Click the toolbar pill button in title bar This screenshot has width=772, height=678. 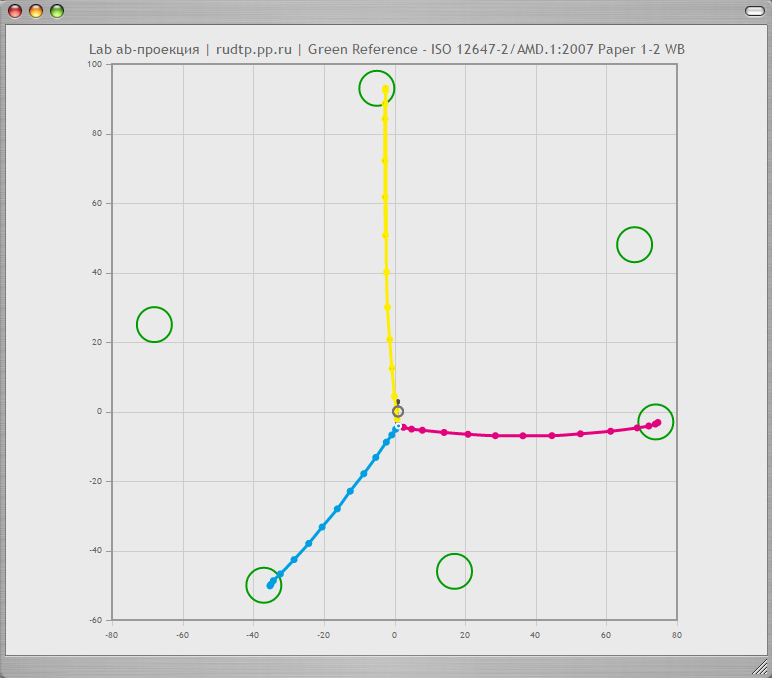click(754, 11)
